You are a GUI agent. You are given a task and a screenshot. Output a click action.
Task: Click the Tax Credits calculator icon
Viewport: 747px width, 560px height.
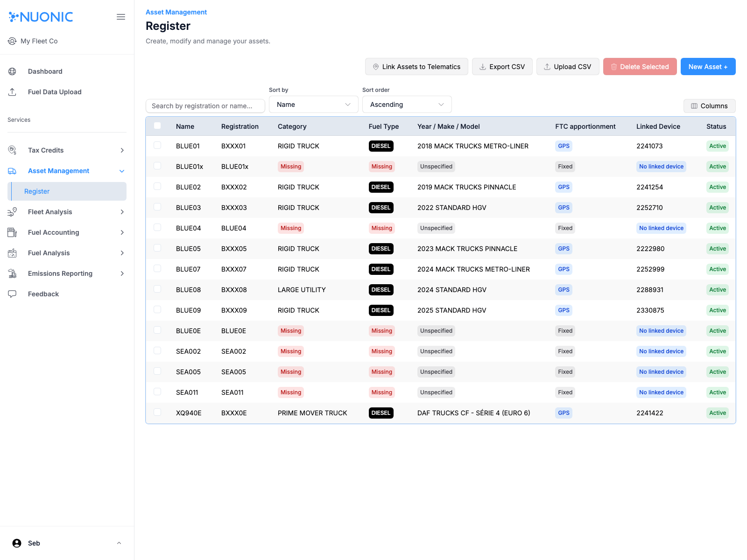12,150
